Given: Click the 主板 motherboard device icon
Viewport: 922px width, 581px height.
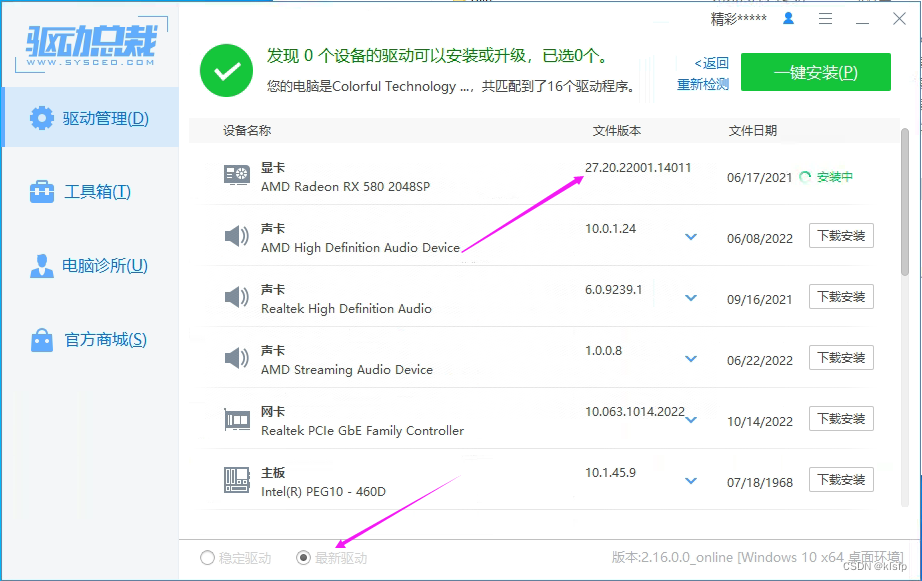Looking at the screenshot, I should (x=236, y=480).
